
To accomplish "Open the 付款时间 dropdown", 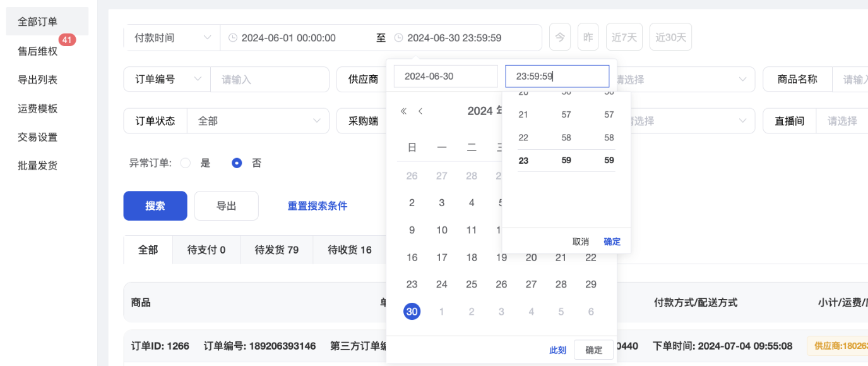I will [x=172, y=38].
